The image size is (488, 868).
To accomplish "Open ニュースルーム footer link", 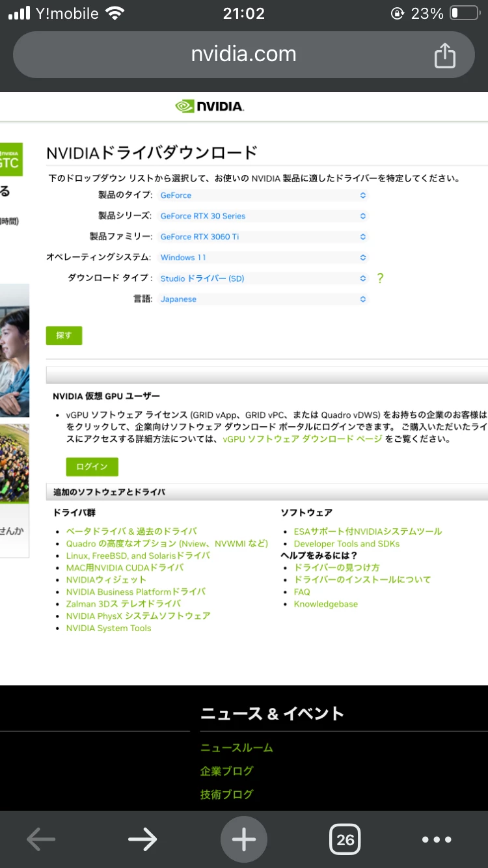I will (x=237, y=748).
